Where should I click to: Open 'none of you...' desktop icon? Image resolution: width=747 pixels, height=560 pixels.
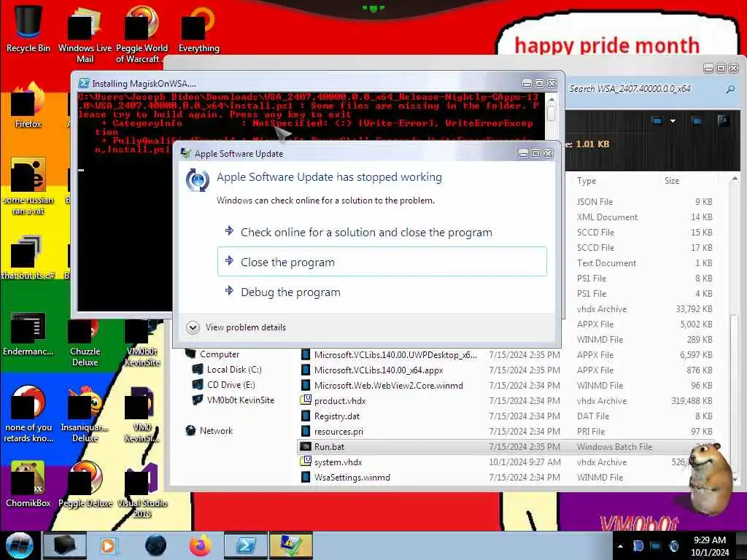[x=28, y=414]
